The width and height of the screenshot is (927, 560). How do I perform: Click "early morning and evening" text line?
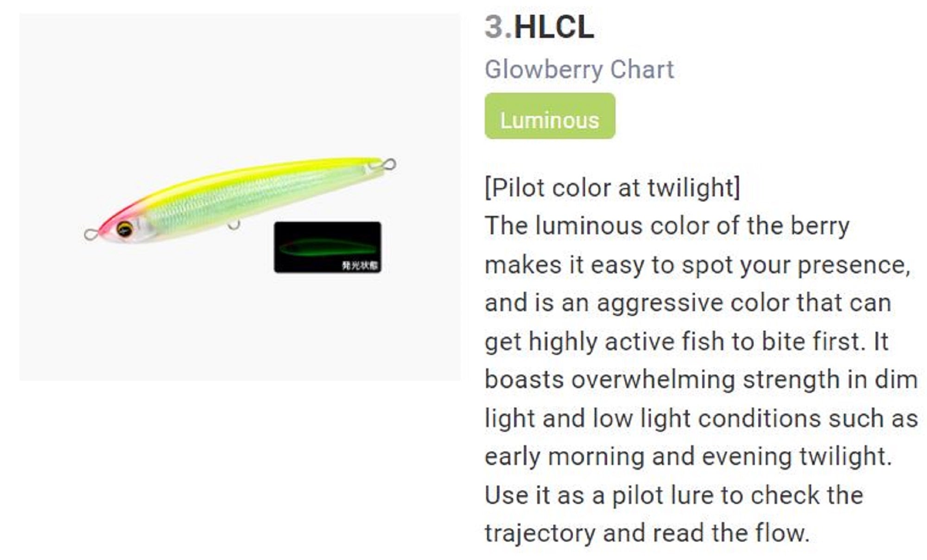pyautogui.click(x=688, y=457)
